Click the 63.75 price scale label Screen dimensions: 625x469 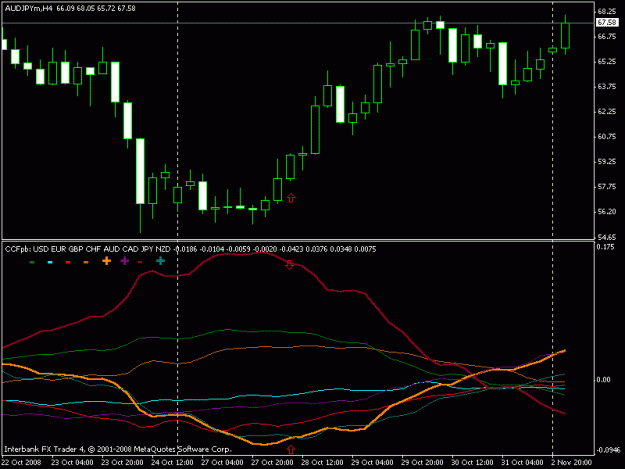[x=607, y=86]
